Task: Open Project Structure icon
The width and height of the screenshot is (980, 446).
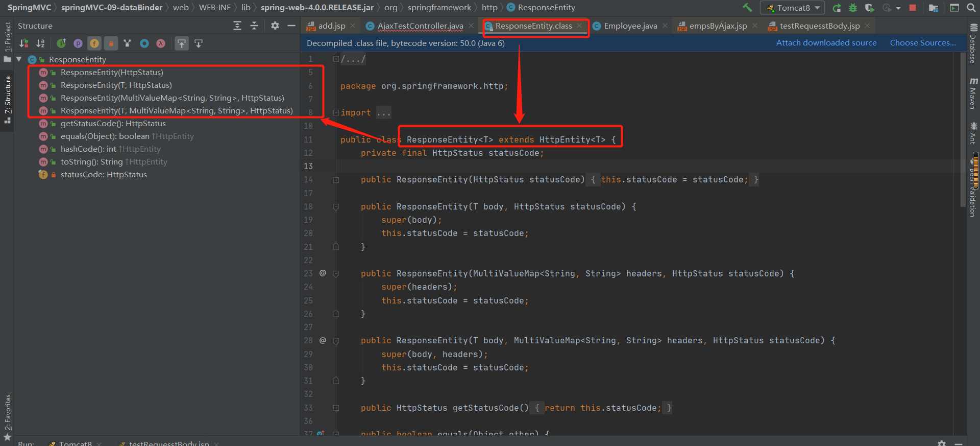Action: 934,8
